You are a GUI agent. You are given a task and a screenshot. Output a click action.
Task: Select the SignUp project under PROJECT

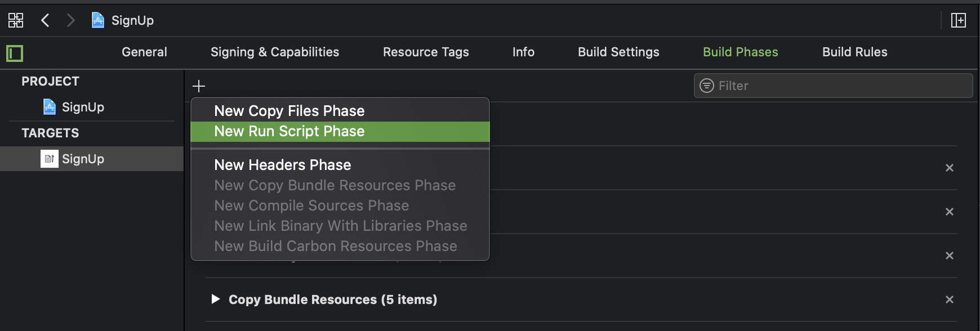(83, 107)
